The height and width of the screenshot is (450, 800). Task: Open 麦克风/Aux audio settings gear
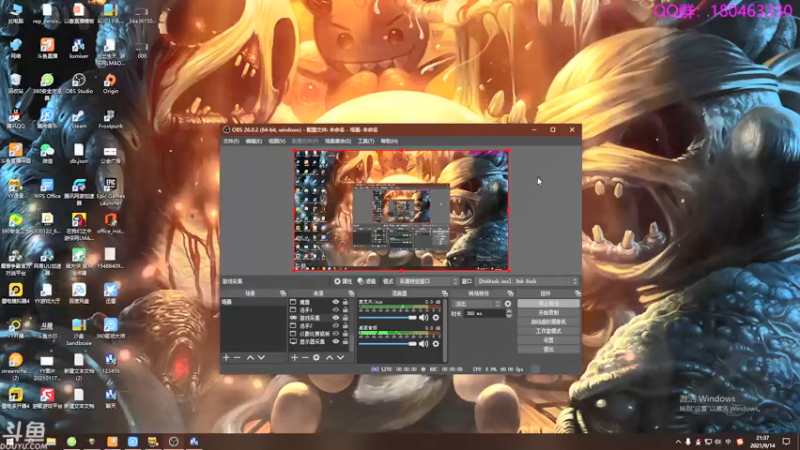tap(436, 317)
